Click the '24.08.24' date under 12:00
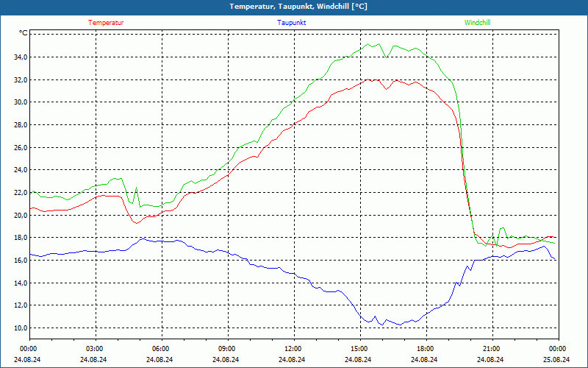 click(x=292, y=359)
